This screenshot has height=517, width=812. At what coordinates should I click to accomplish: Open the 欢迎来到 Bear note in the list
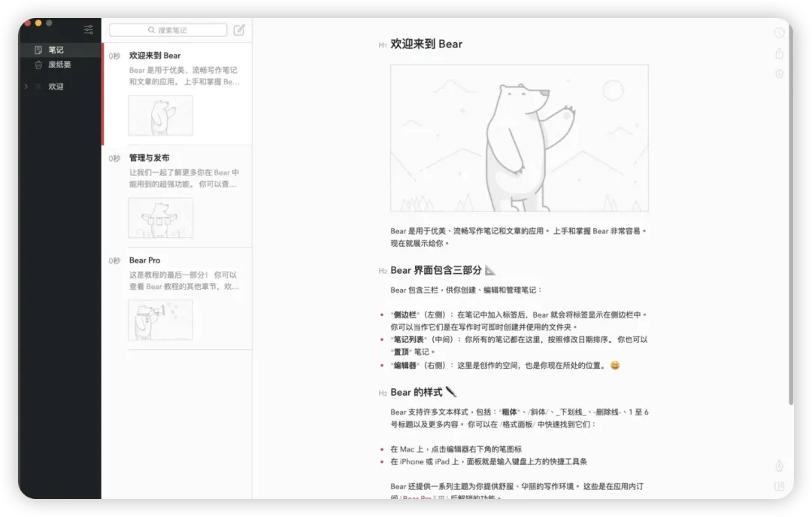177,94
